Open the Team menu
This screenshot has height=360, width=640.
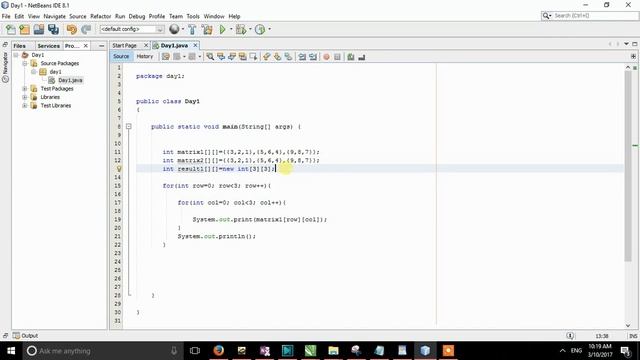(176, 16)
